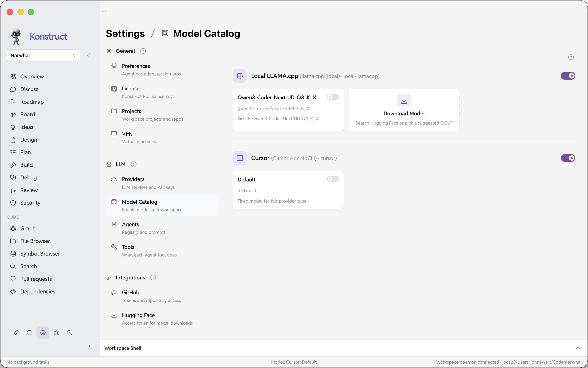Expand the Workspace Shell panel chevron
This screenshot has width=588, height=368.
[x=578, y=348]
